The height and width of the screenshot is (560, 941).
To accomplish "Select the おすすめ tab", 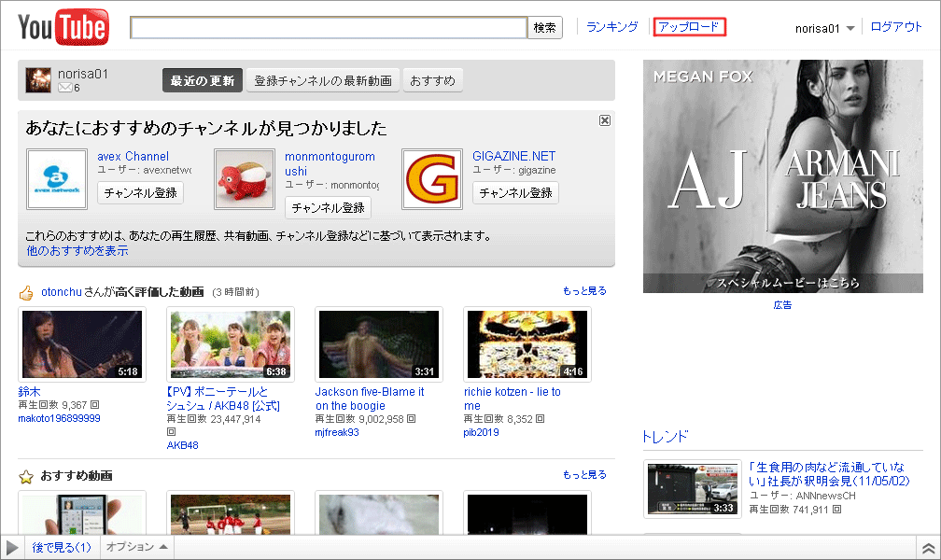I will click(x=433, y=80).
